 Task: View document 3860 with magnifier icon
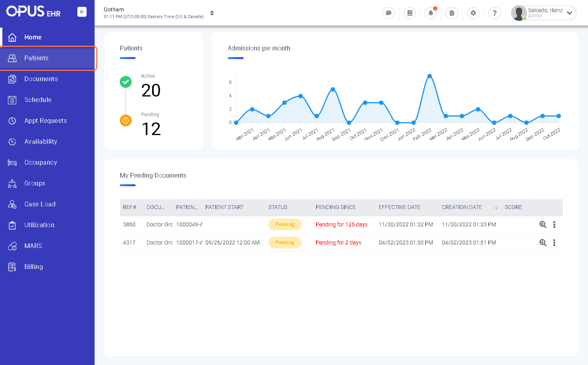[543, 224]
